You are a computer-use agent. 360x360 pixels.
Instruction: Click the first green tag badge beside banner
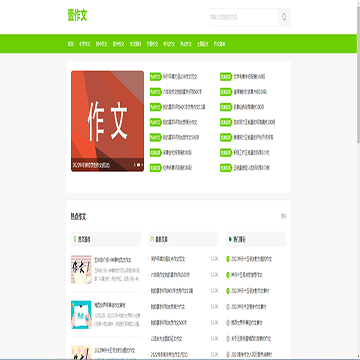point(155,77)
